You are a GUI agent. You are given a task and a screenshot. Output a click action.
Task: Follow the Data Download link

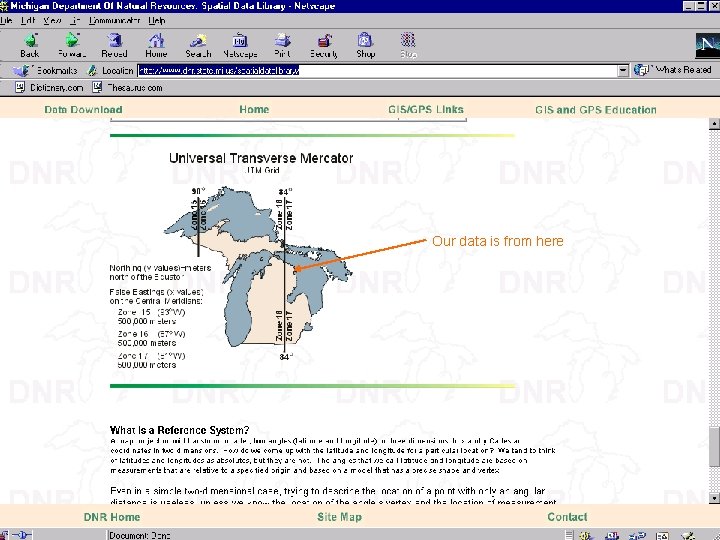[x=83, y=109]
